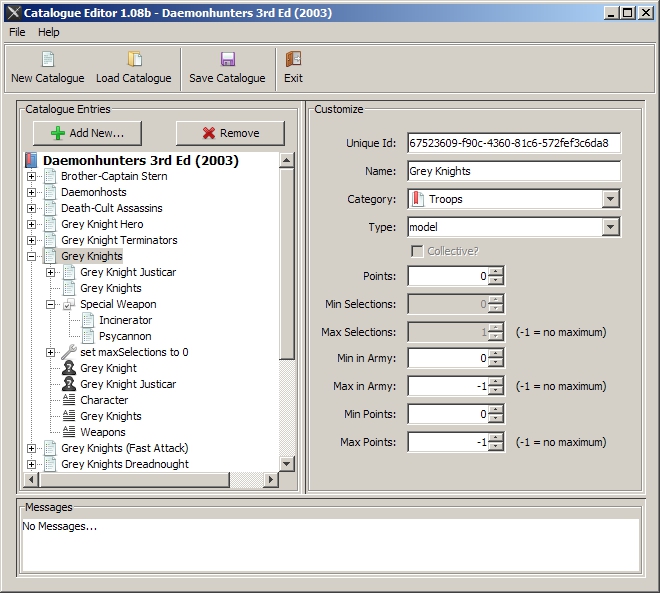Click the rule text icon beside Weapons
This screenshot has width=660, height=593.
[69, 432]
